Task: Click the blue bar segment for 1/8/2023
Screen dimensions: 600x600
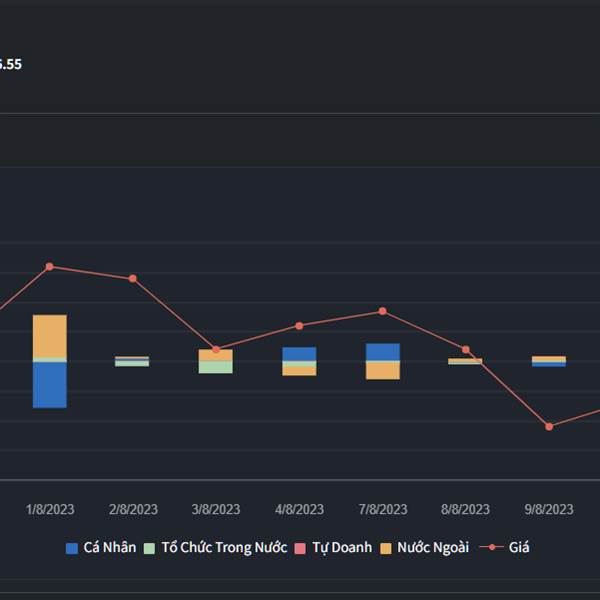Action: pos(50,385)
